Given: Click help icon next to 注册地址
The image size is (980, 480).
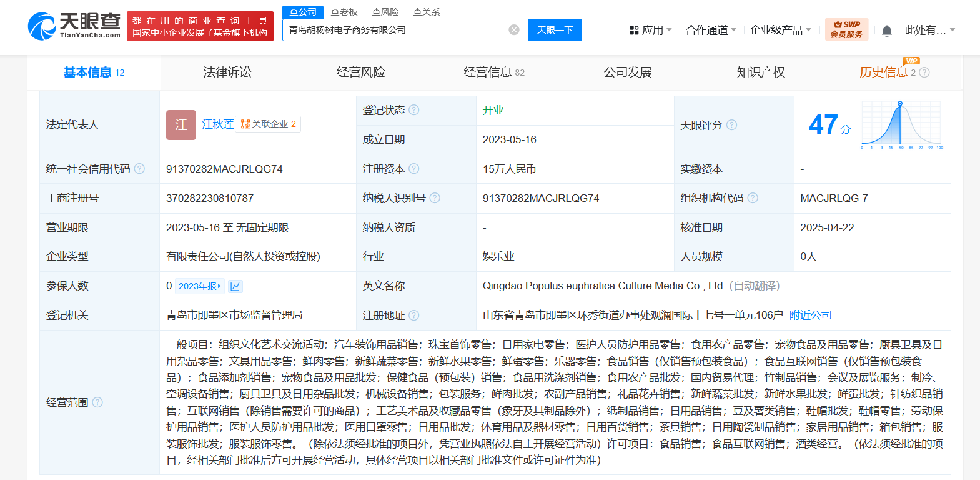Looking at the screenshot, I should pos(414,316).
